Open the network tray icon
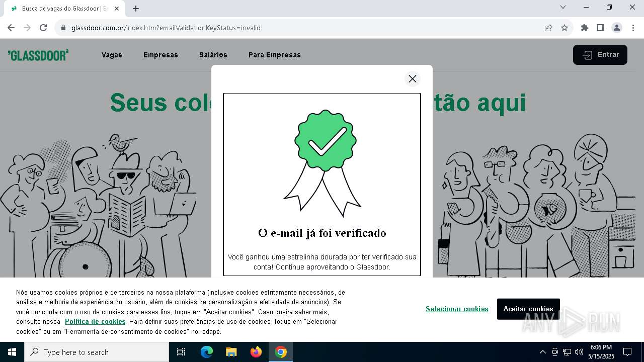644x362 pixels. [567, 352]
